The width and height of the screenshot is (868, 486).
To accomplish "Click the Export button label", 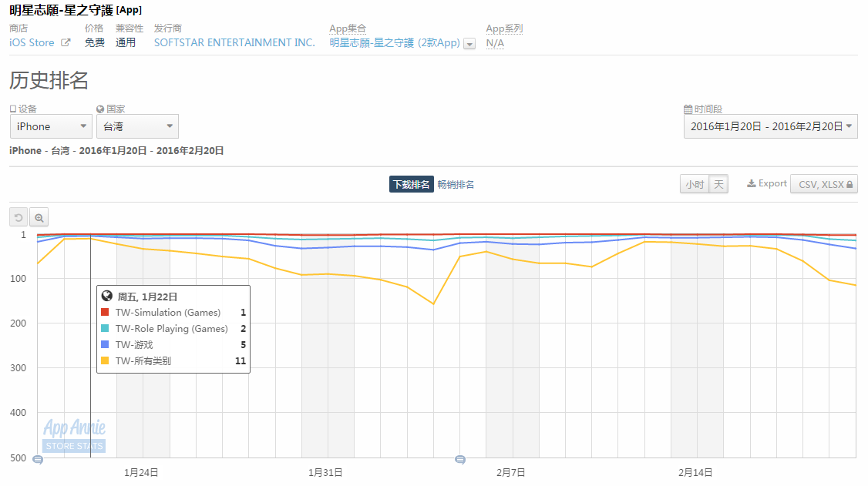I will coord(772,183).
